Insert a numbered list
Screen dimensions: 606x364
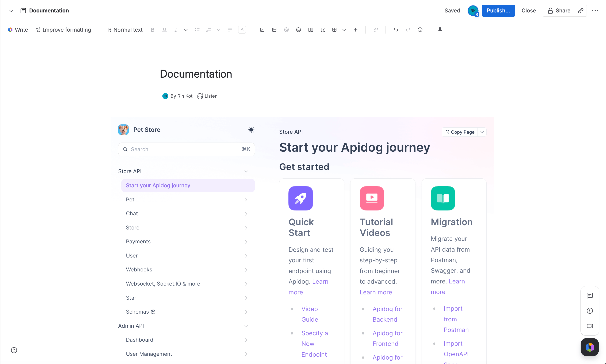pos(208,30)
